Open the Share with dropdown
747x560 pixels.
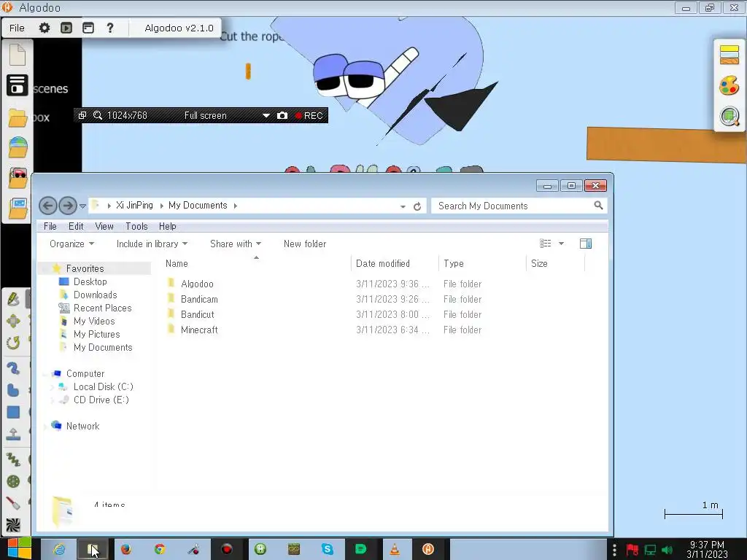(x=236, y=244)
